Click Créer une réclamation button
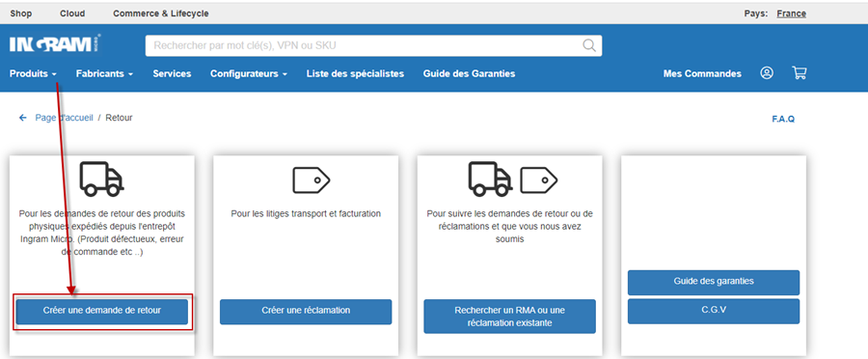Image resolution: width=868 pixels, height=359 pixels. [306, 311]
